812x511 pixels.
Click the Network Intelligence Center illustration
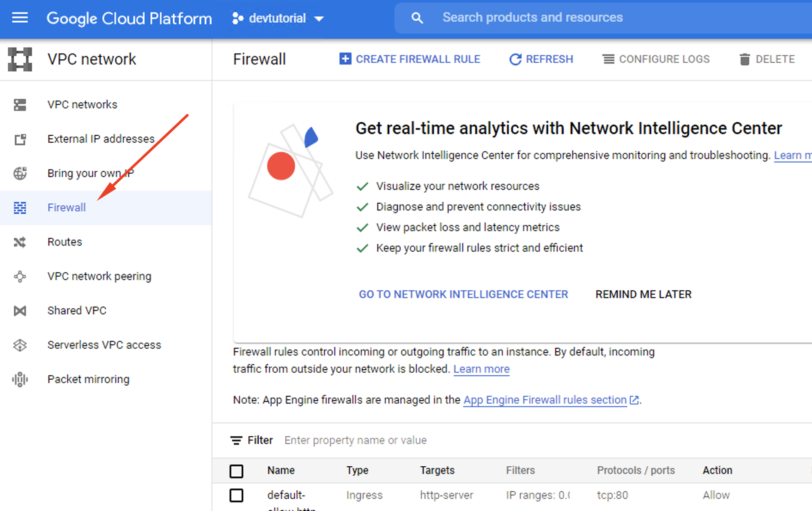coord(290,171)
